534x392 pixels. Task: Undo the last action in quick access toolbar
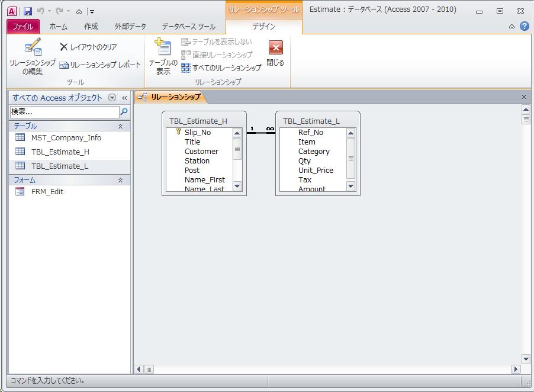click(40, 11)
